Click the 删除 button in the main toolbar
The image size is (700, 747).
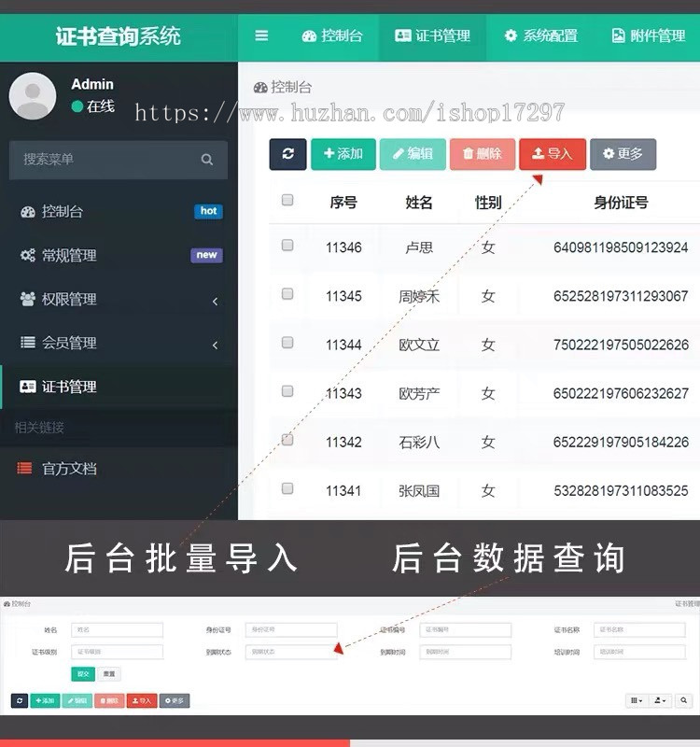(483, 154)
